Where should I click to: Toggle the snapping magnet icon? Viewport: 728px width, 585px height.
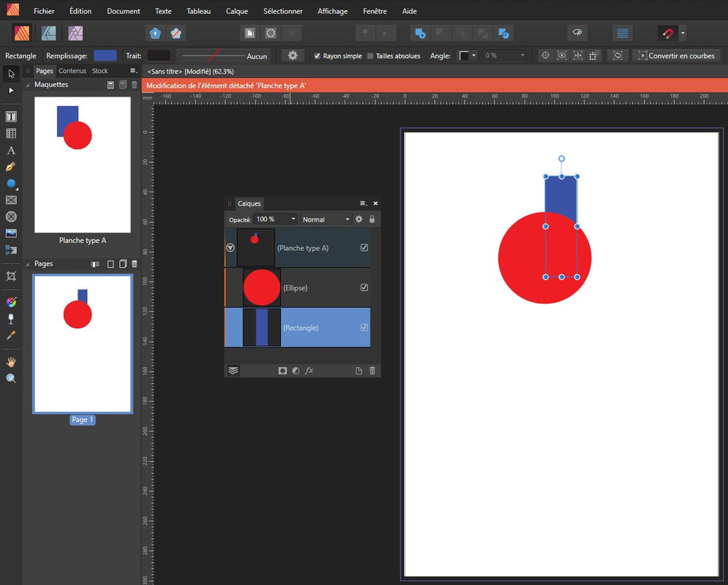click(x=668, y=33)
